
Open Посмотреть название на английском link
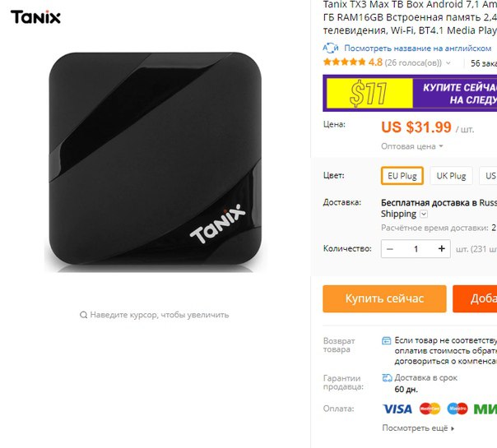point(417,48)
